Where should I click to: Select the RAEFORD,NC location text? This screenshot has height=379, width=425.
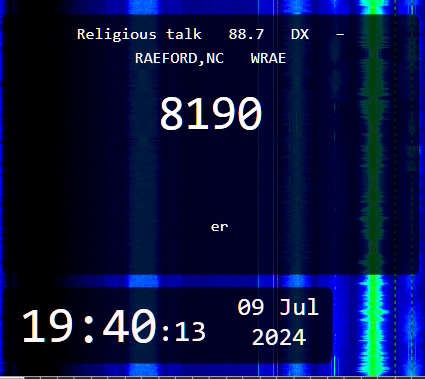coord(179,59)
